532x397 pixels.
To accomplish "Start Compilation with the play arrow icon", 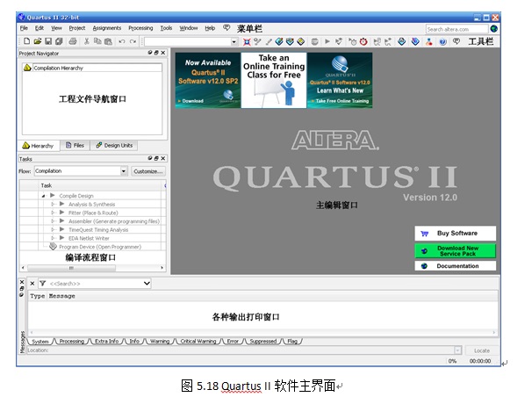I will [x=327, y=41].
